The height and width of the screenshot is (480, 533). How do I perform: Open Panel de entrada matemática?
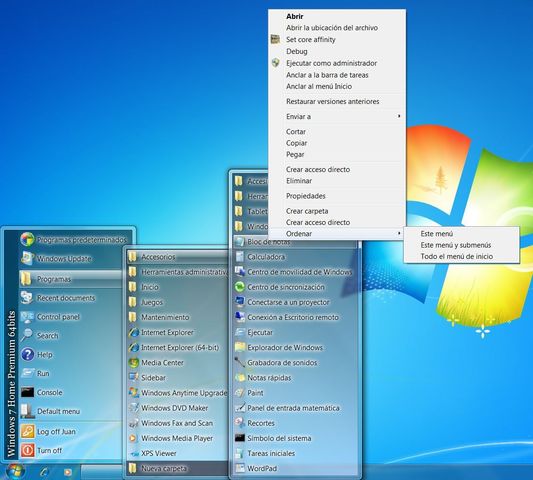pos(295,408)
